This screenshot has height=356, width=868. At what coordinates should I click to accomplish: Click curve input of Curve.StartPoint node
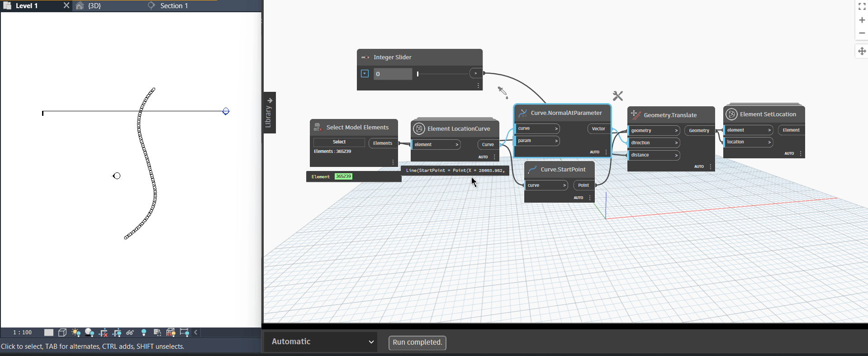(546, 185)
